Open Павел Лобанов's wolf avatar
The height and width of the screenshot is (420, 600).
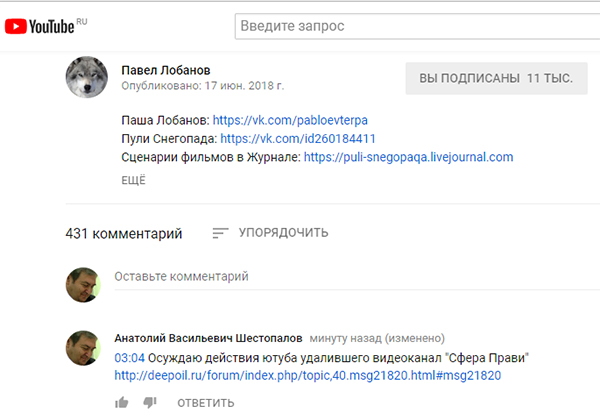click(x=86, y=77)
